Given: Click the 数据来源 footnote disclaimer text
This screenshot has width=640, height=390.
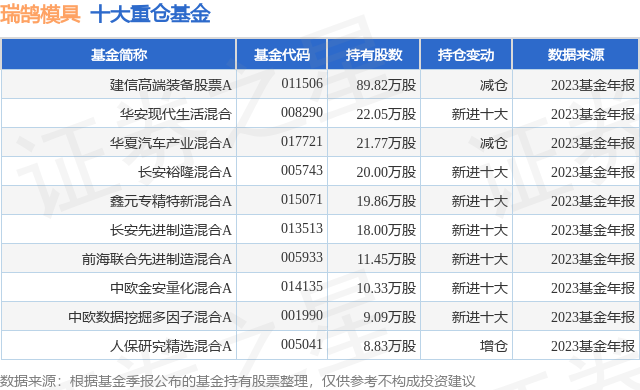Looking at the screenshot, I should (x=238, y=381).
